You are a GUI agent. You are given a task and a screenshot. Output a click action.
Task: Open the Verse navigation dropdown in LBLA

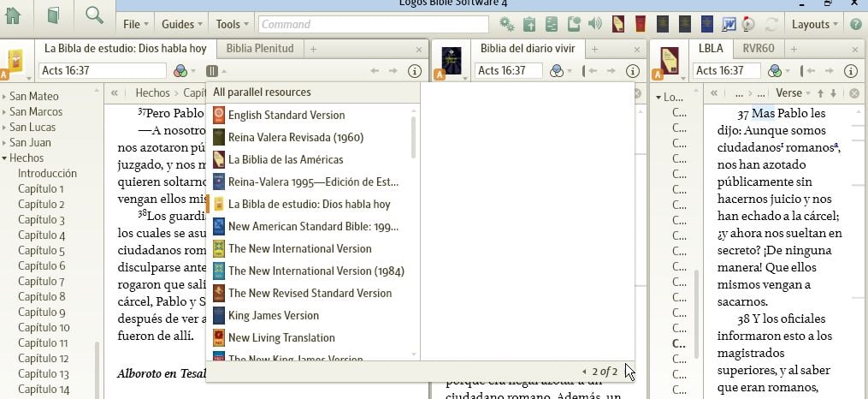coord(794,93)
